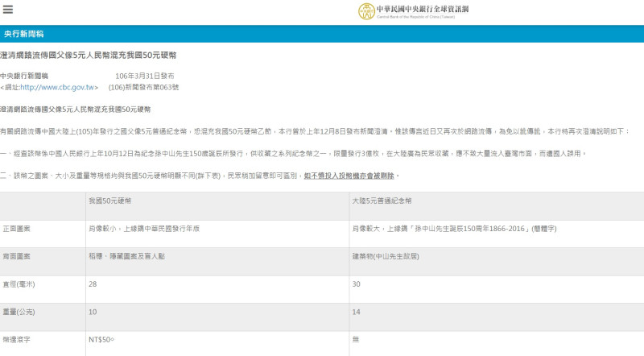This screenshot has height=356, width=644.
Task: Click the 背面圖案 row label
Action: coord(16,256)
